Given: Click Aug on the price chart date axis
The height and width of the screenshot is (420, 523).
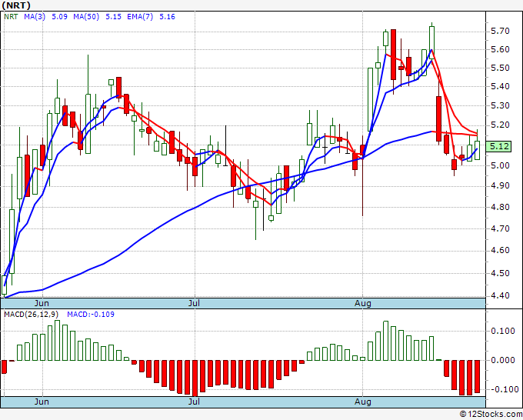Looking at the screenshot, I should click(x=362, y=303).
